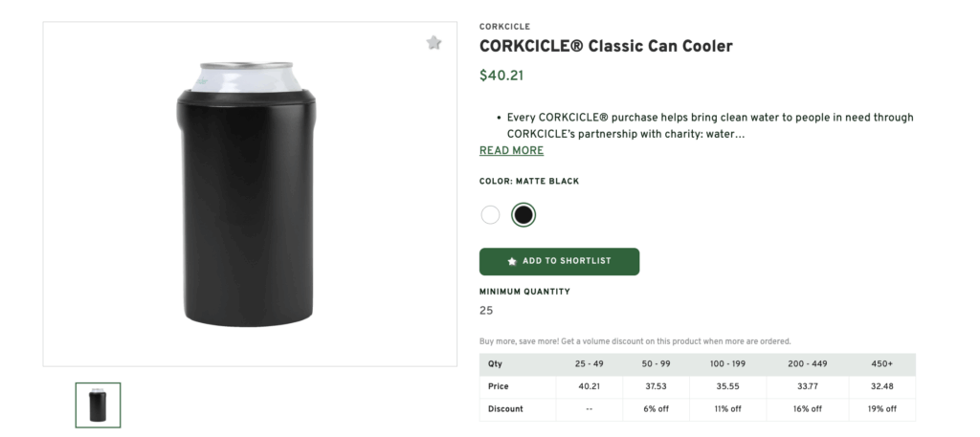The height and width of the screenshot is (437, 980).
Task: Select the white color swatch
Action: tap(490, 215)
